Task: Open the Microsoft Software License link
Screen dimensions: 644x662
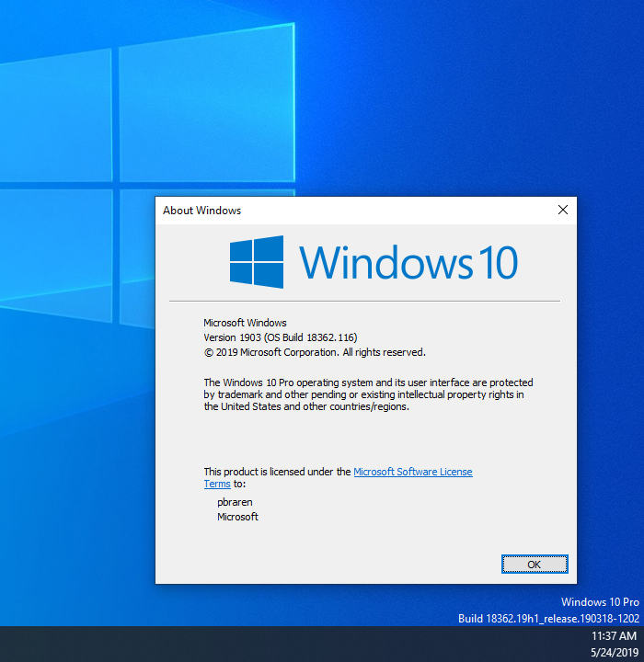Action: pos(413,472)
